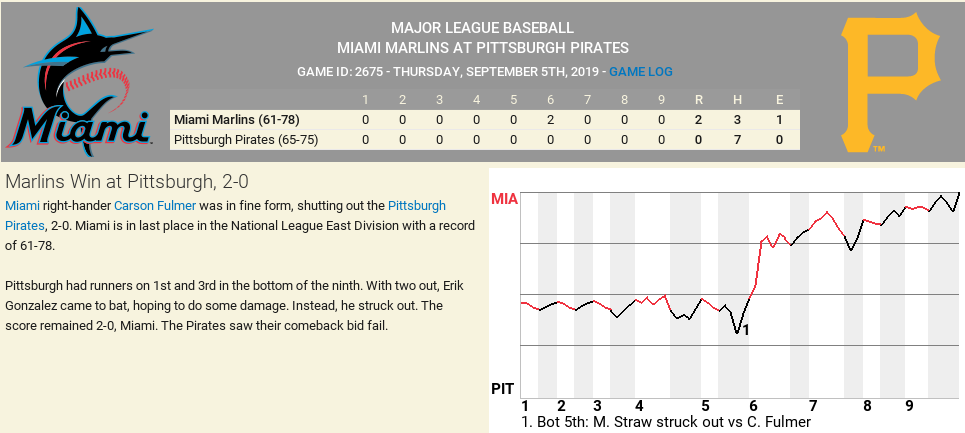
Task: Open the GAME LOG link
Action: point(641,72)
